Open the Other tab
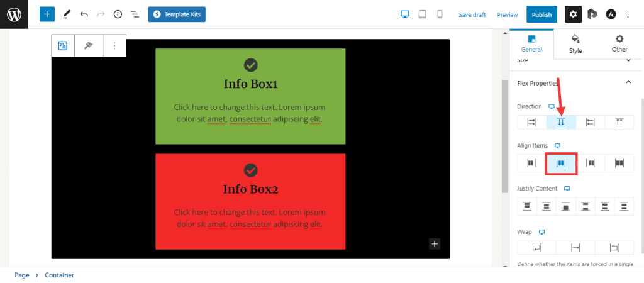This screenshot has height=283, width=644. pos(619,43)
